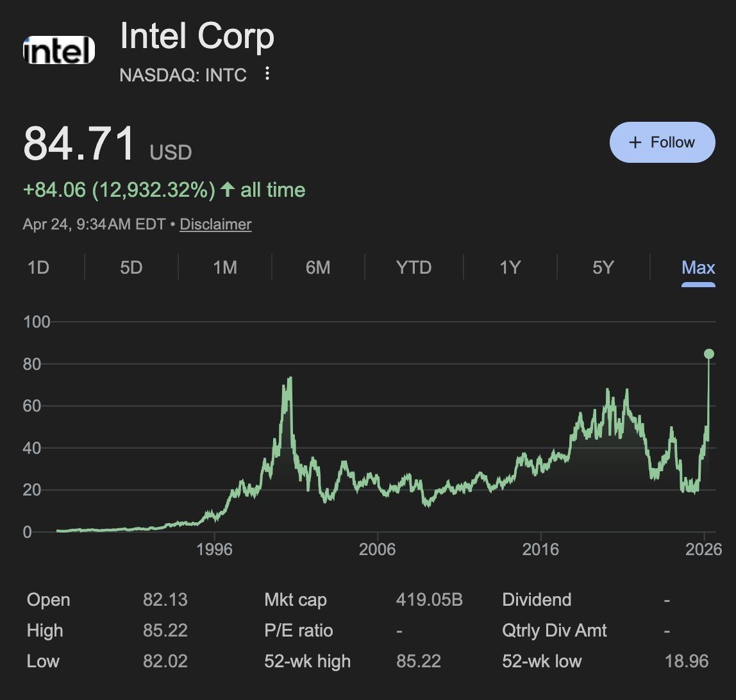Show the 1M price chart
736x700 pixels.
[x=225, y=267]
